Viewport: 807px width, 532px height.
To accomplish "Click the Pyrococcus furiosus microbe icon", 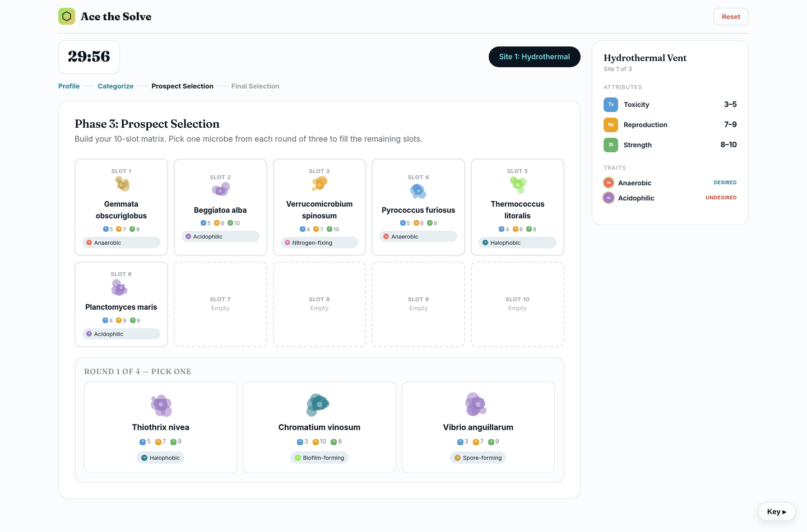I will click(x=418, y=192).
